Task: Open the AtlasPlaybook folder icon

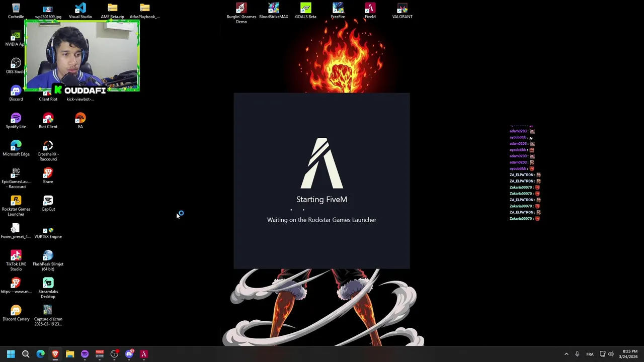Action: tap(144, 11)
